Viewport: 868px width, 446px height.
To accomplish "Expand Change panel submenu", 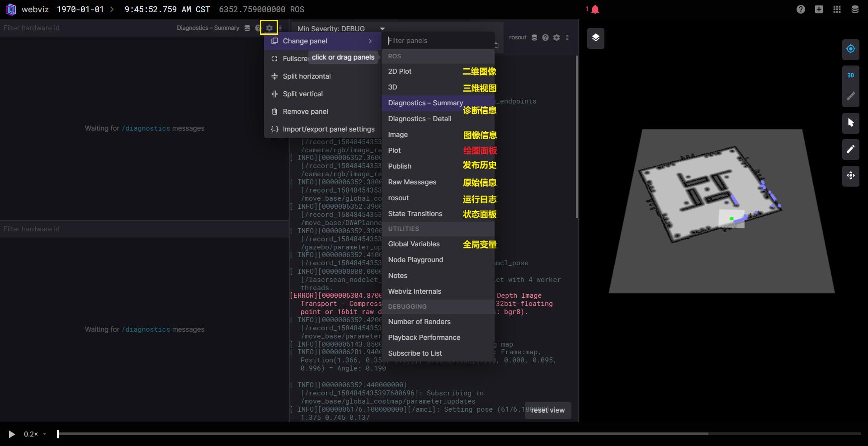I will pyautogui.click(x=323, y=41).
